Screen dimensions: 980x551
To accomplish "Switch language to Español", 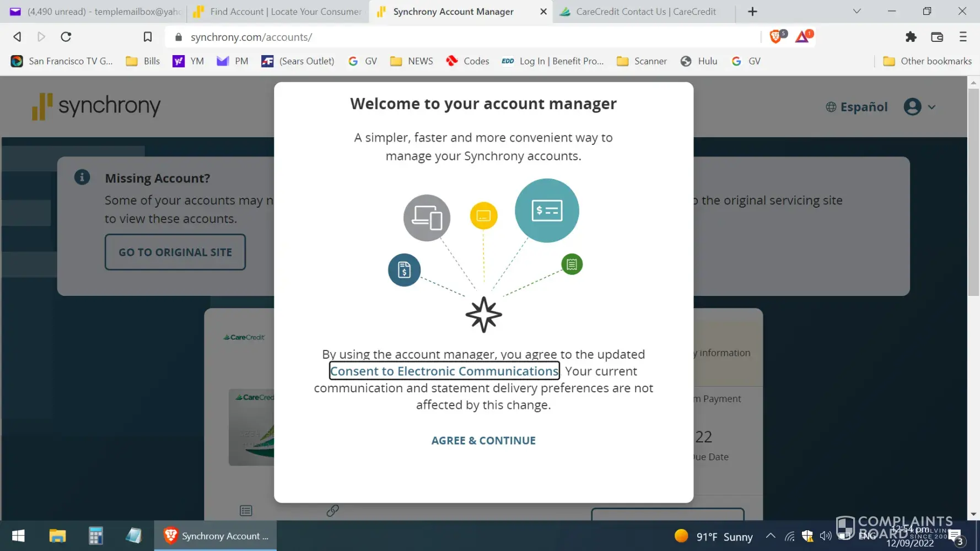I will [857, 107].
